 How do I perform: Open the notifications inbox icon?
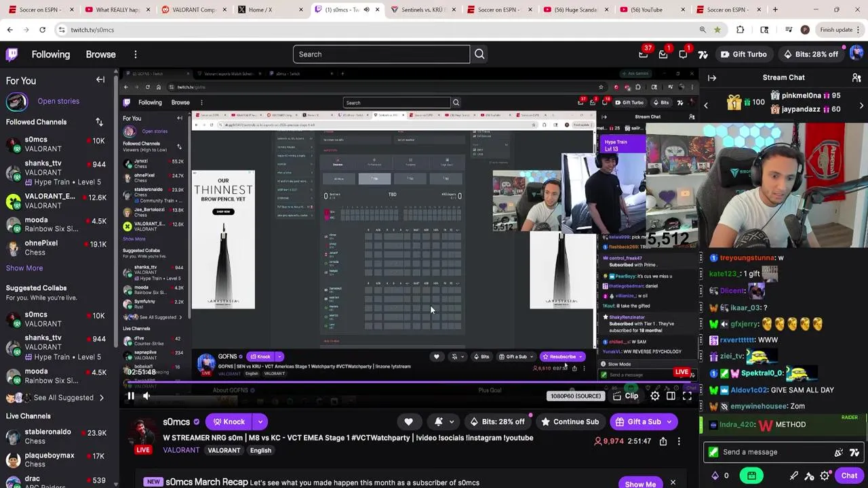[663, 54]
